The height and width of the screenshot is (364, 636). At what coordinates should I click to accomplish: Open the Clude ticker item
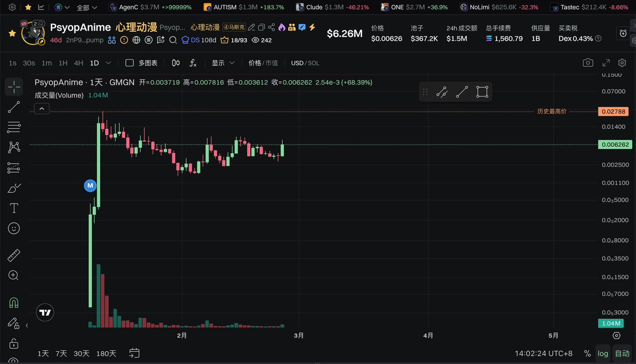pyautogui.click(x=333, y=7)
